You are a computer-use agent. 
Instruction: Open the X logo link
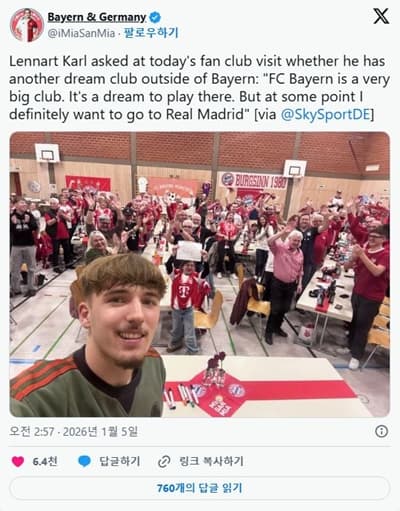coord(381,16)
